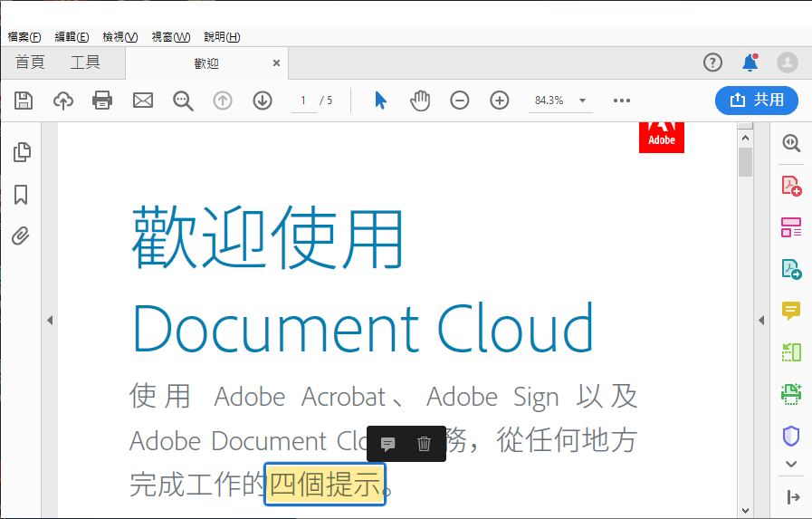Click scrollbar down arrow
The width and height of the screenshot is (812, 519).
click(x=745, y=511)
